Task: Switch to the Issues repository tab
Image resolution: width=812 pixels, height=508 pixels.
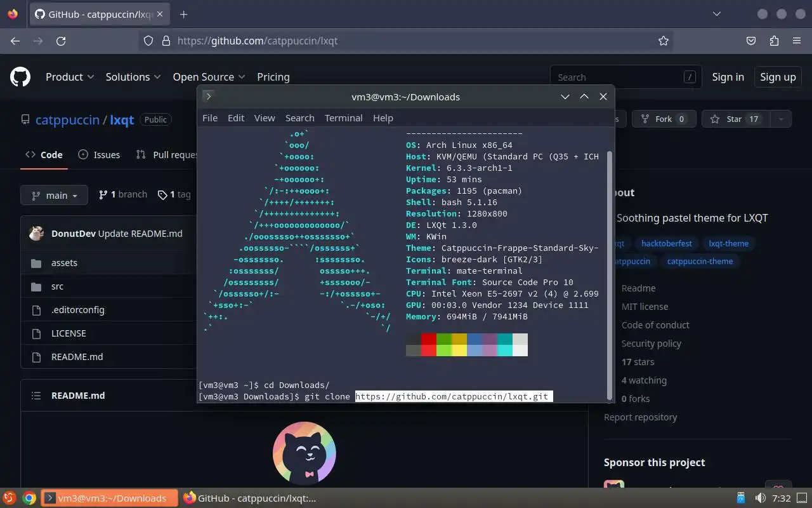Action: [99, 154]
